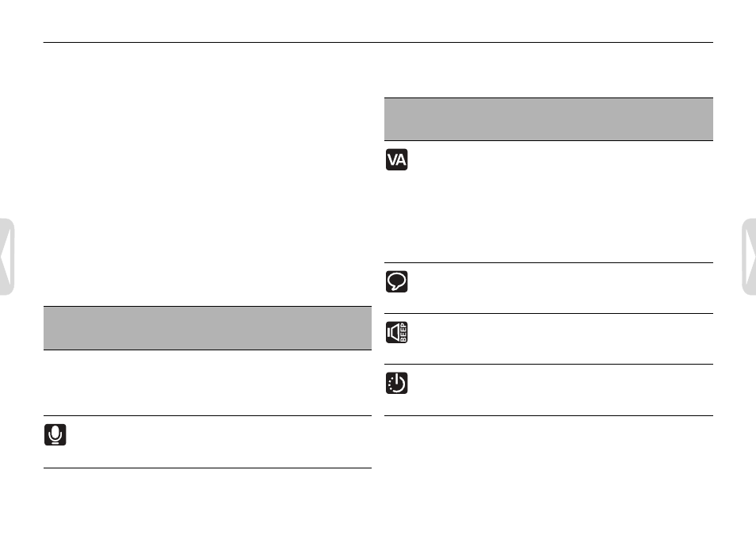Go to previous page with left arrow
Screen dimensions: 756x535
7,257
